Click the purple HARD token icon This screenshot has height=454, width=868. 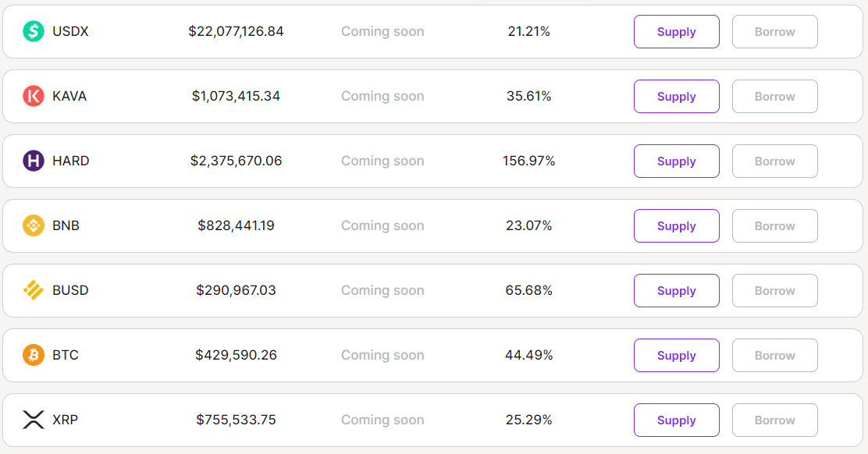[34, 161]
